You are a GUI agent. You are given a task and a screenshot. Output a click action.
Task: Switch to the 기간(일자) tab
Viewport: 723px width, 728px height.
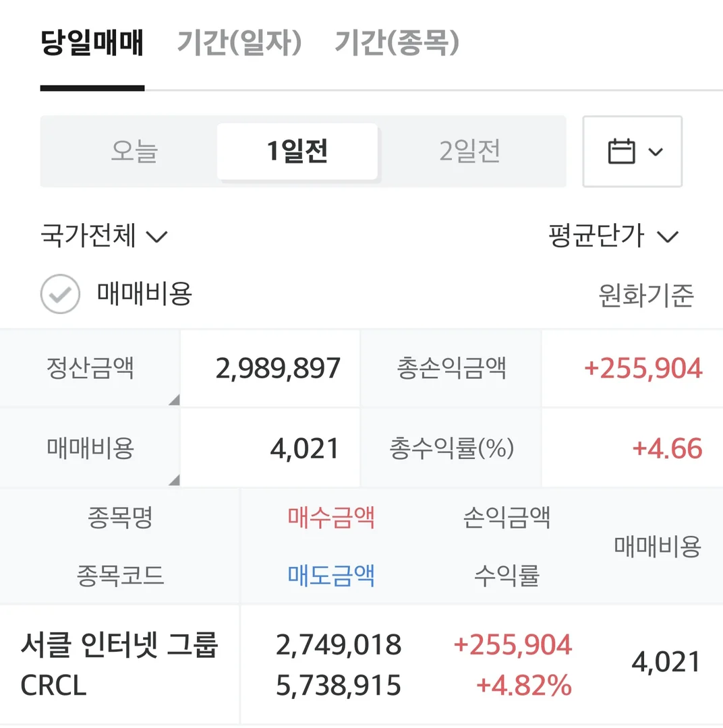click(239, 44)
